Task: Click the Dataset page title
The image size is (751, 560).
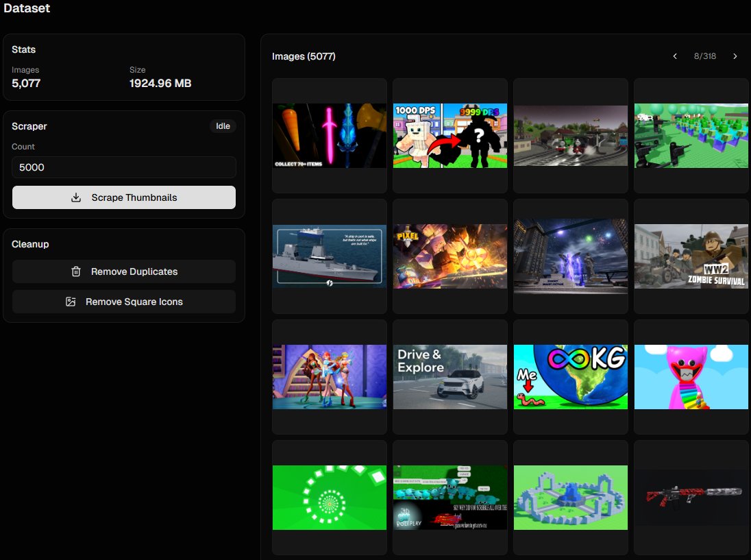Action: pos(27,8)
